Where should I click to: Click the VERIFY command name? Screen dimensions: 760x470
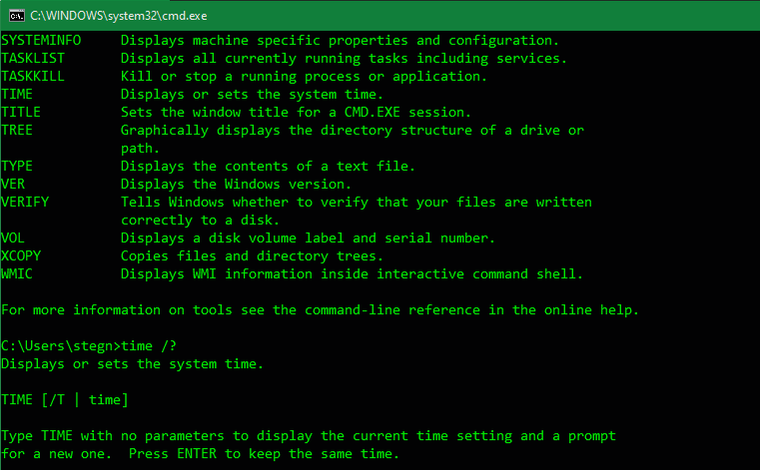(25, 202)
